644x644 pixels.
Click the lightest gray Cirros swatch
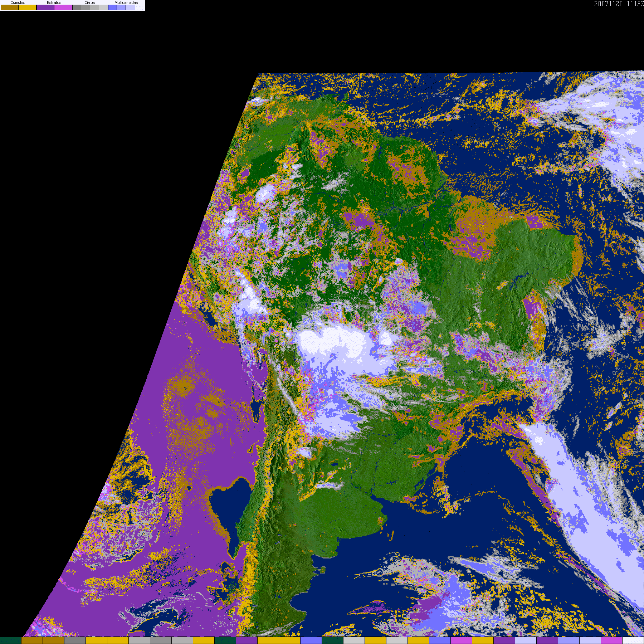click(103, 7)
